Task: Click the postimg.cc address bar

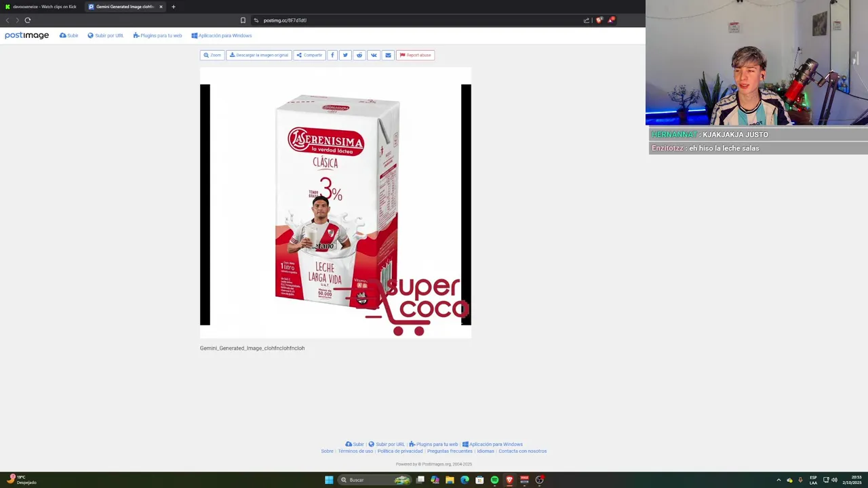Action: tap(414, 20)
